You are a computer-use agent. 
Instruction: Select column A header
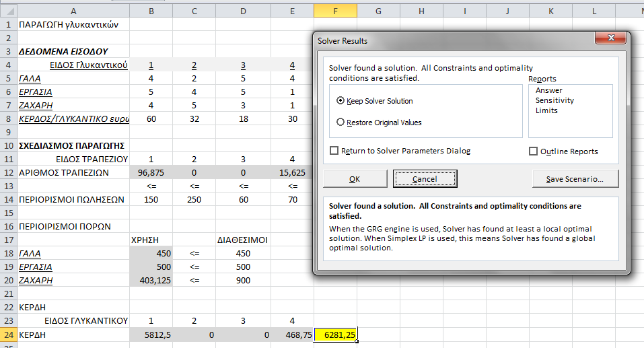(73, 11)
